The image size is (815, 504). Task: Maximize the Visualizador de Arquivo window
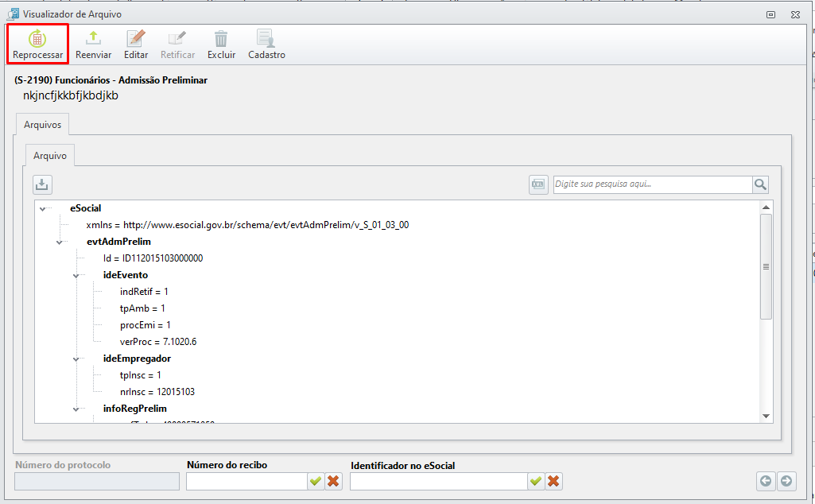click(770, 14)
